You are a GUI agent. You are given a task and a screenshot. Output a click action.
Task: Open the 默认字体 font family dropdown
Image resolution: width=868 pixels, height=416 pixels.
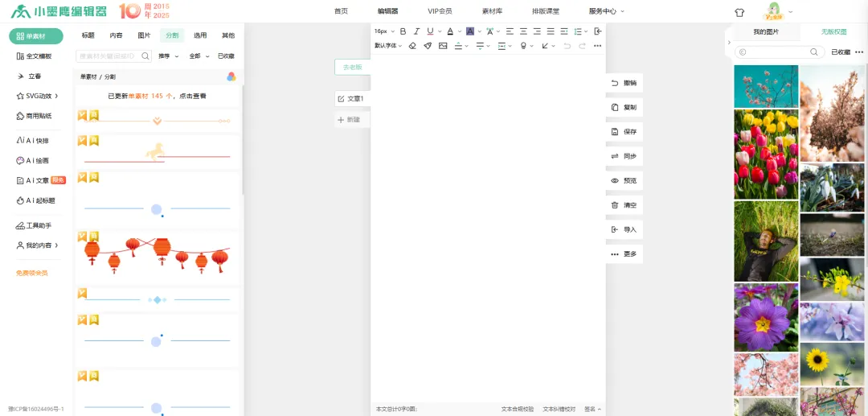click(389, 45)
